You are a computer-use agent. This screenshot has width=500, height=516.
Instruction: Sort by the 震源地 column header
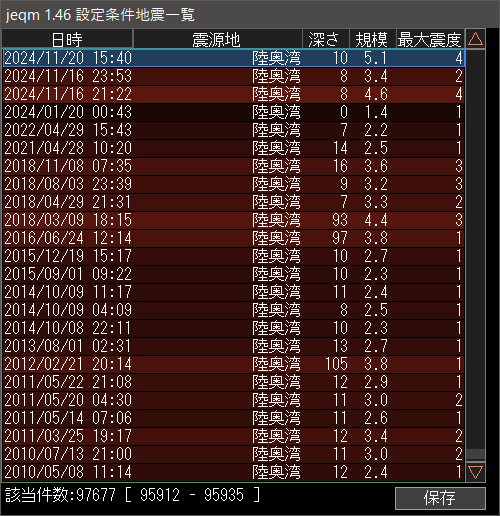click(x=218, y=39)
